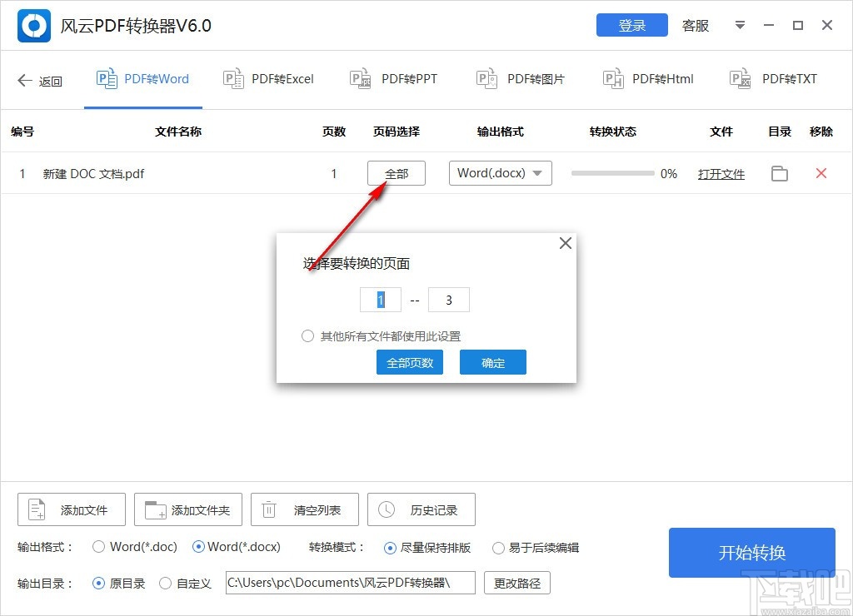This screenshot has width=853, height=616.
Task: Click 全部页数 in the page dialog
Action: (x=409, y=361)
